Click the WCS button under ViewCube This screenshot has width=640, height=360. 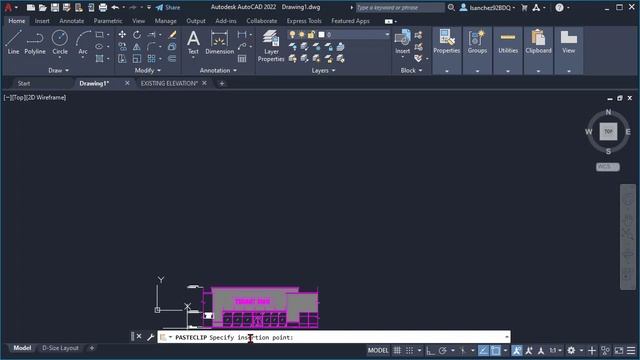(x=607, y=167)
